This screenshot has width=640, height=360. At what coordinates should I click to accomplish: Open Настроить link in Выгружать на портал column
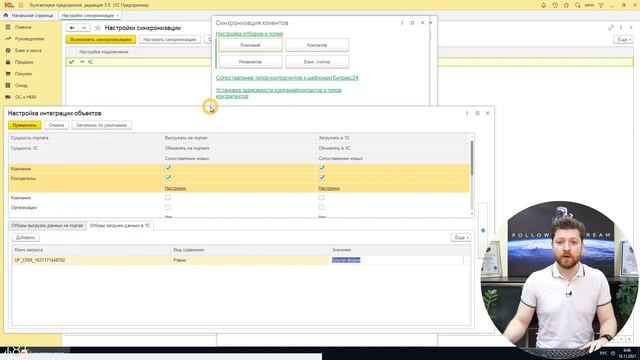click(176, 189)
